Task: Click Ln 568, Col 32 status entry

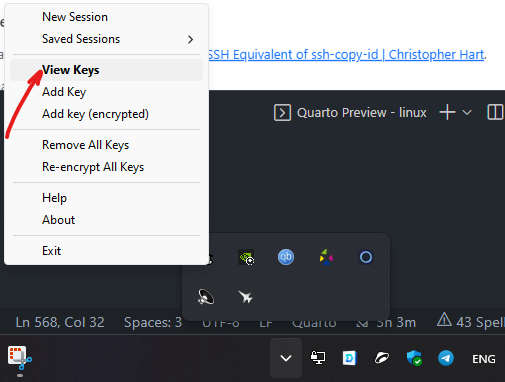Action: [x=60, y=322]
